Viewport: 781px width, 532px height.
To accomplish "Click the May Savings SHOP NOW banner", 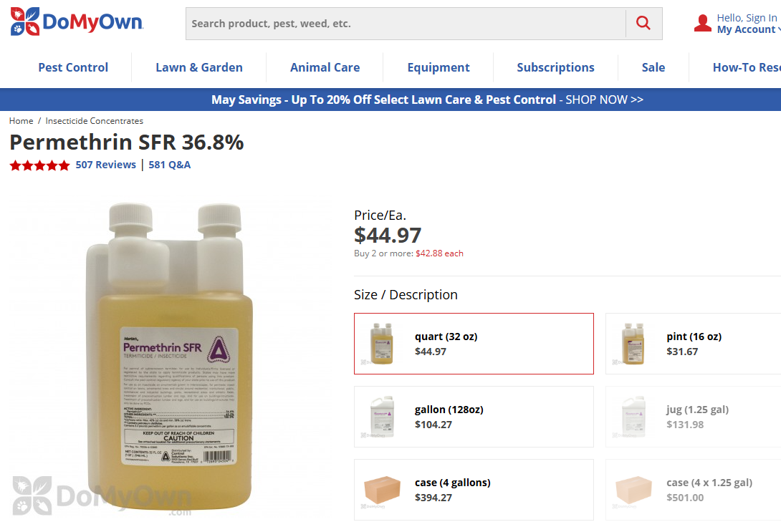I will (x=427, y=100).
